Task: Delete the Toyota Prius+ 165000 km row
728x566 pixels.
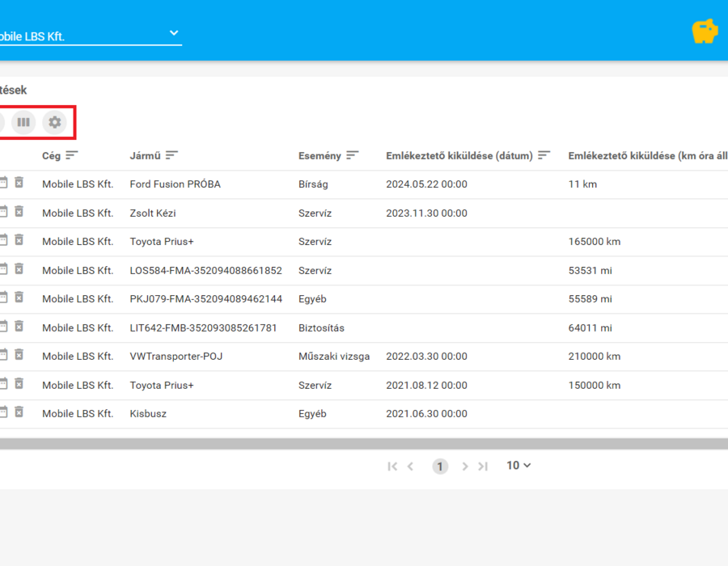Action: 19,240
